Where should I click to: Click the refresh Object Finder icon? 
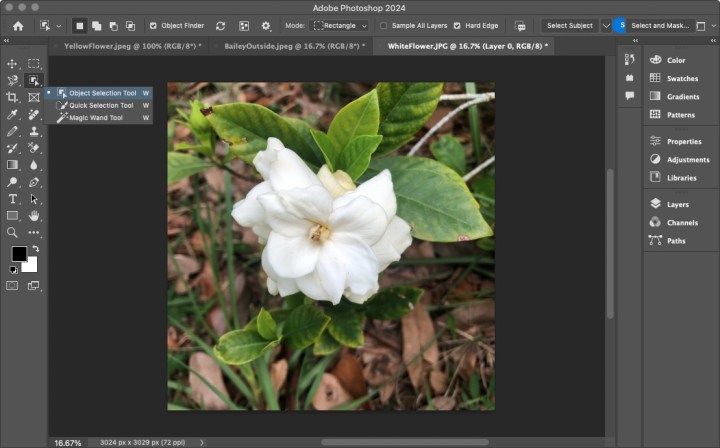pos(220,25)
